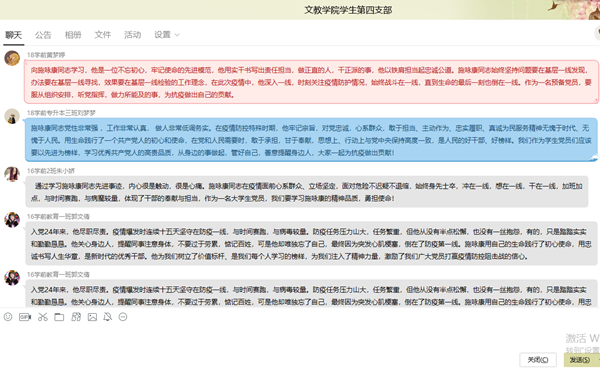Open avatar of 16学前2班朱小娇

pos(12,174)
